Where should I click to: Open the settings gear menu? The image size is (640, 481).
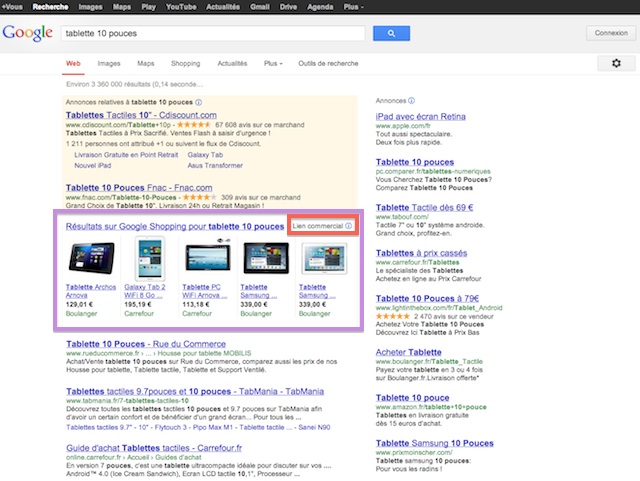(x=616, y=63)
